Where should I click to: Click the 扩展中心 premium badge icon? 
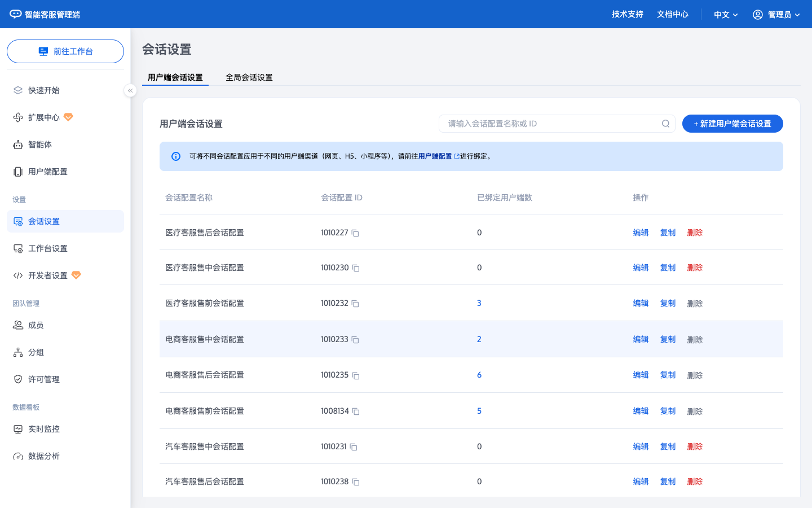click(x=68, y=117)
